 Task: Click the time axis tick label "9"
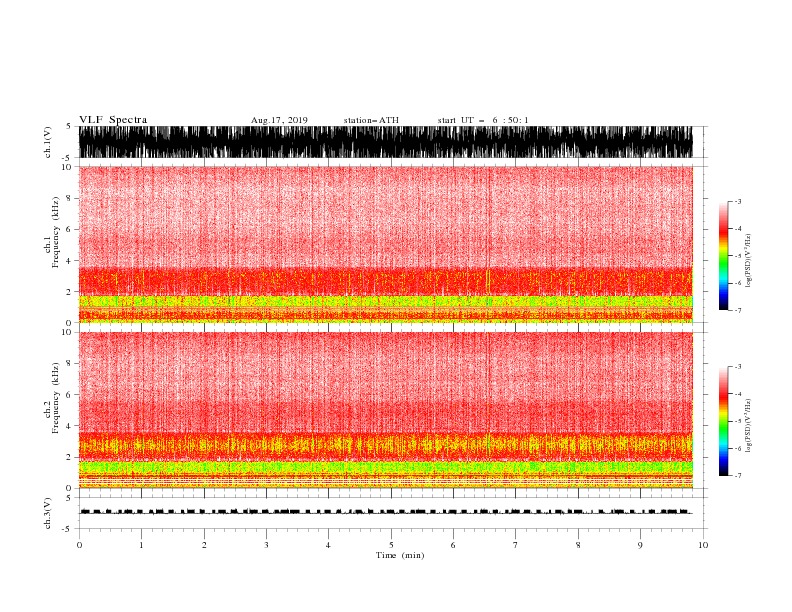pyautogui.click(x=640, y=545)
